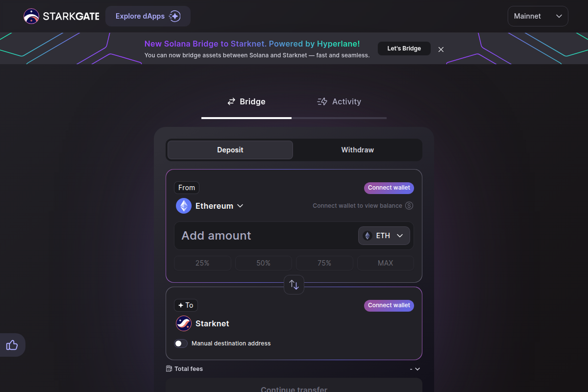Open the ETH token dropdown
Screen dimensions: 588x392
click(x=399, y=235)
